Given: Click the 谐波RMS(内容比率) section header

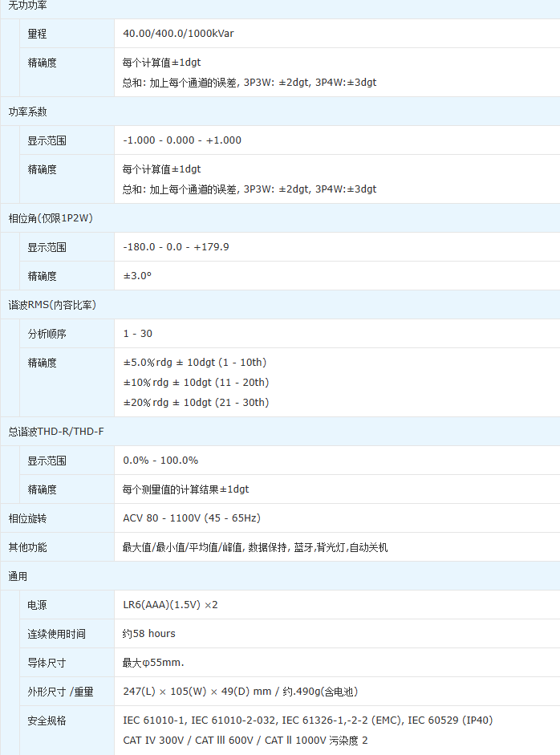Looking at the screenshot, I should [52, 305].
